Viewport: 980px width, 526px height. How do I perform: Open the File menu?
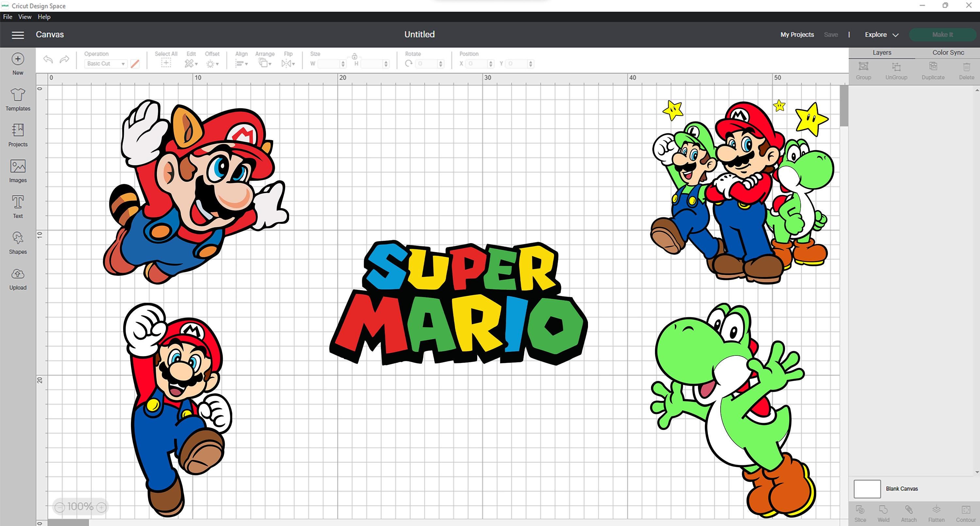(8, 17)
